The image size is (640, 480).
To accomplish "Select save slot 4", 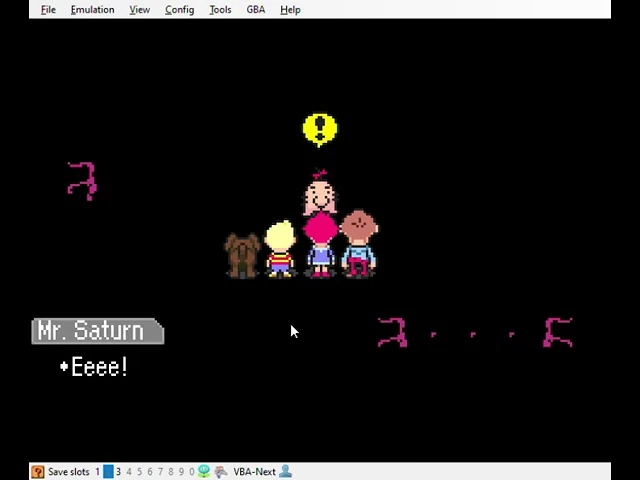I will 129,472.
